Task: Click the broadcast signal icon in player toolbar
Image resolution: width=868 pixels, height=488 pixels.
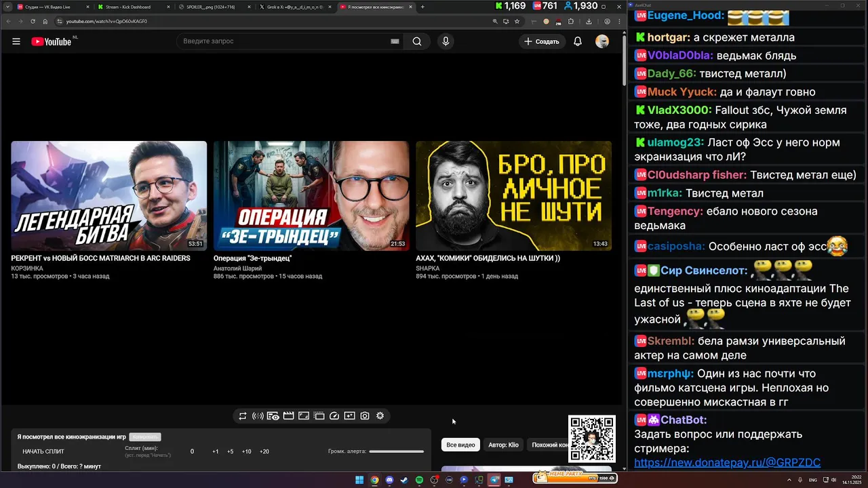Action: click(258, 416)
